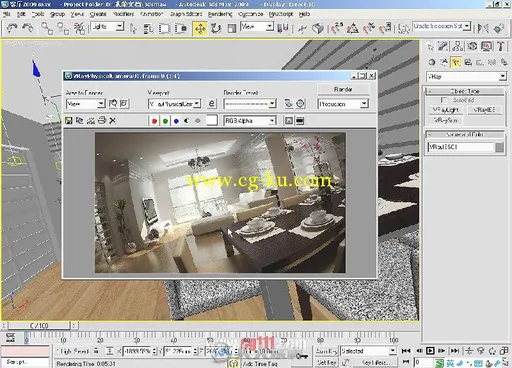Select the Select Object arrow tool
512x368 pixels.
[x=133, y=28]
